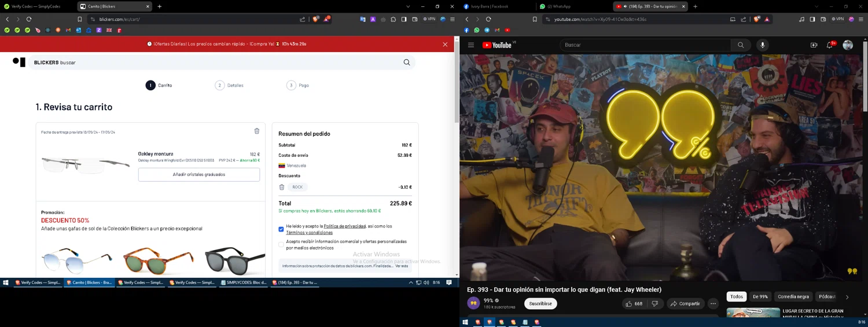
Task: Reload the Blickers cart page
Action: click(x=29, y=19)
